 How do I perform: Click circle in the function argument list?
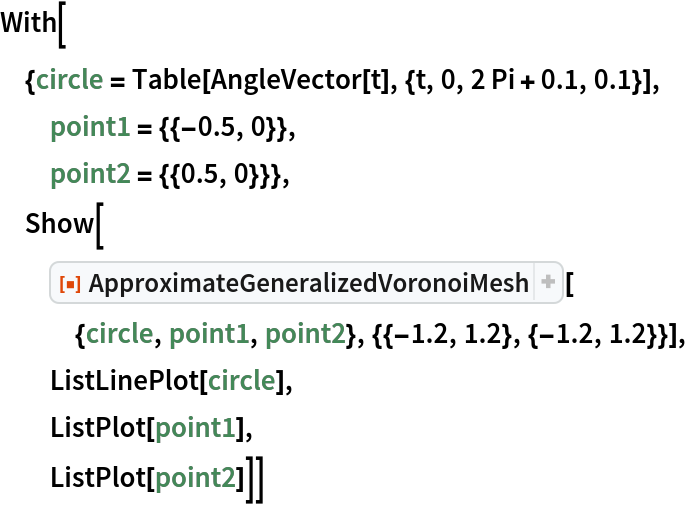119,333
